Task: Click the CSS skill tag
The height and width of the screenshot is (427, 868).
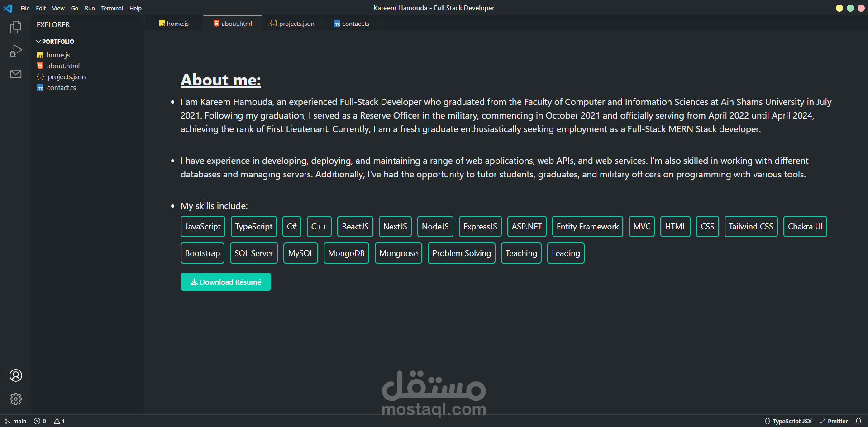Action: 707,227
